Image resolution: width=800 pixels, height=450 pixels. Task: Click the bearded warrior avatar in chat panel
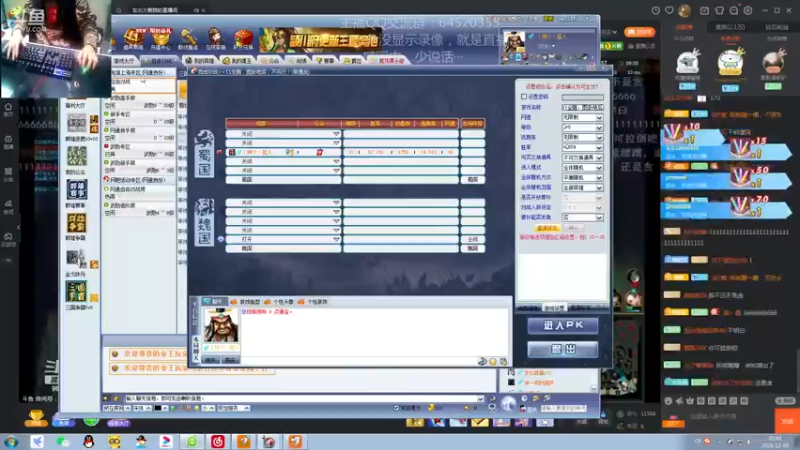click(221, 325)
